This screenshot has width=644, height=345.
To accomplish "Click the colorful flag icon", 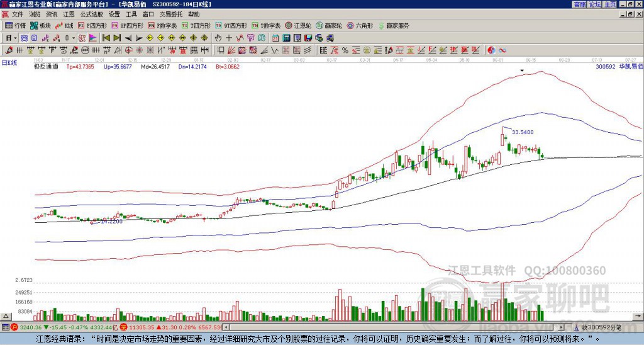I will click(x=93, y=38).
